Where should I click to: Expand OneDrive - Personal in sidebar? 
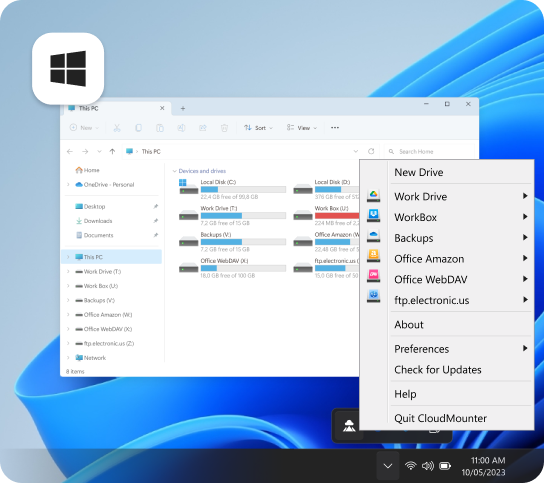click(x=68, y=184)
